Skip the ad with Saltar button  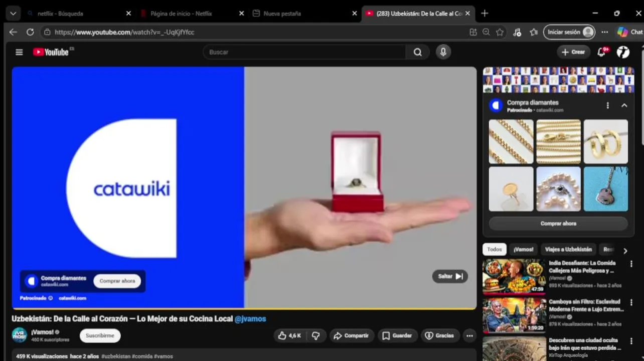(x=450, y=276)
